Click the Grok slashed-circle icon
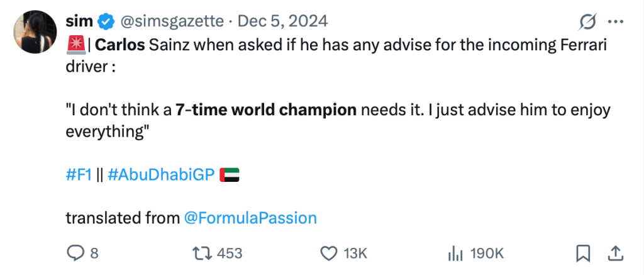644x275 pixels. click(x=587, y=22)
